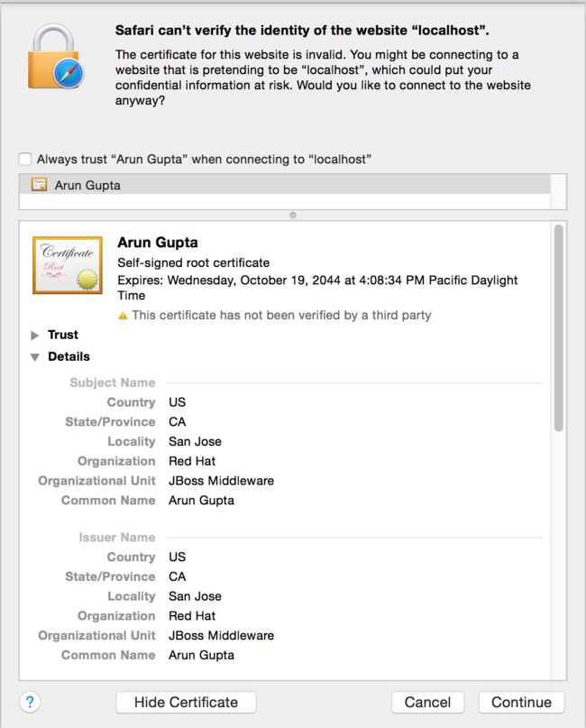Image resolution: width=586 pixels, height=728 pixels.
Task: Click the "Issuer Name" heading
Action: point(117,537)
